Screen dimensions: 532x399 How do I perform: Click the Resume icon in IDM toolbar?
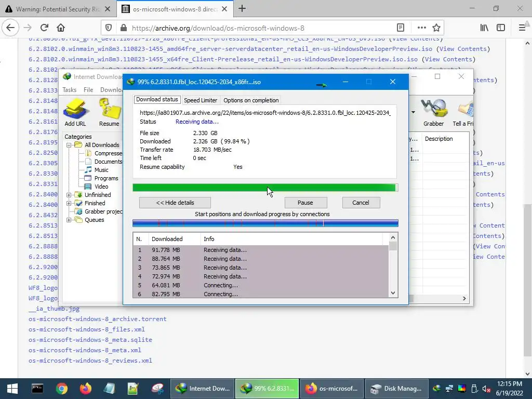pyautogui.click(x=109, y=113)
